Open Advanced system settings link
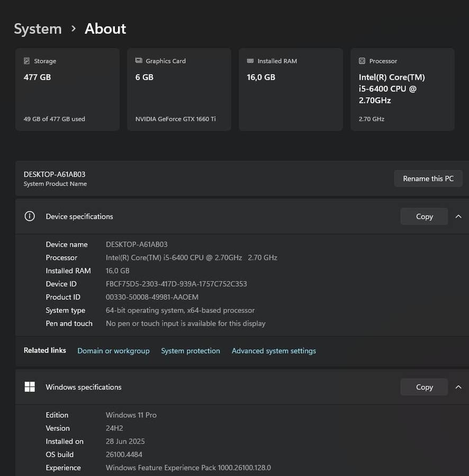Screen dimensions: 469x476 coord(274,351)
